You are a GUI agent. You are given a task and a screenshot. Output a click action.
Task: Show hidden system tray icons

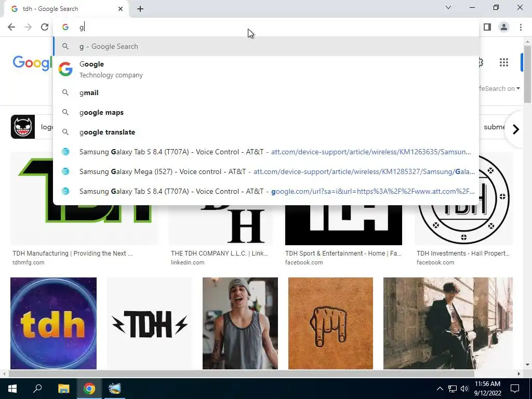(x=440, y=389)
